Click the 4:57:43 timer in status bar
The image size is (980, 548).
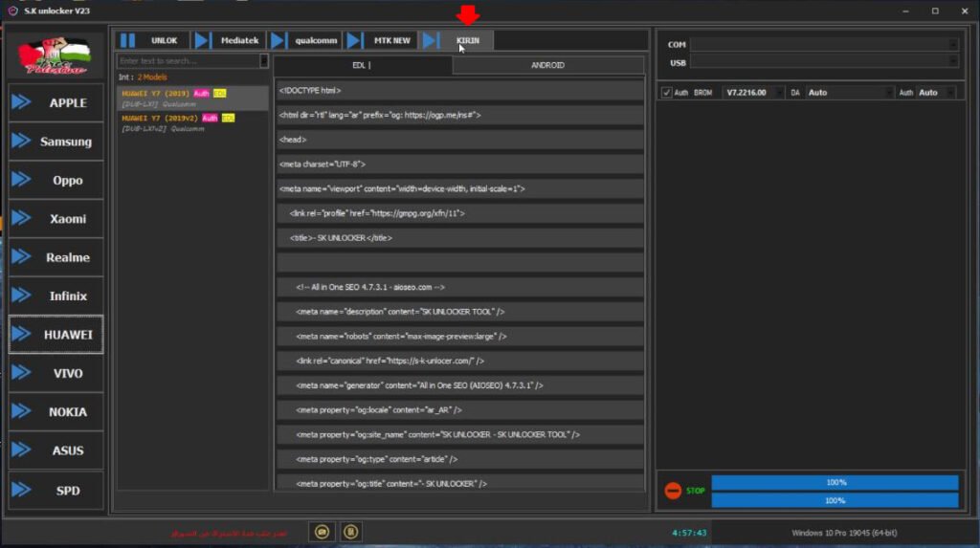pos(689,533)
